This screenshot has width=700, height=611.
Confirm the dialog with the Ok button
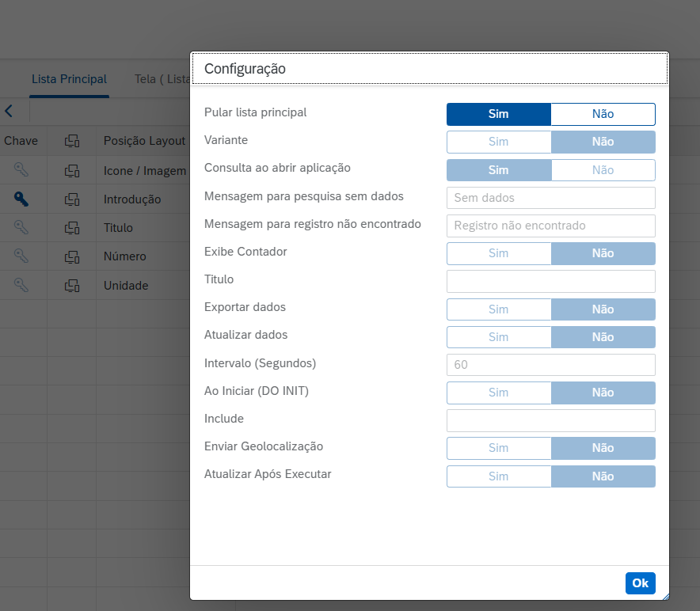(640, 583)
